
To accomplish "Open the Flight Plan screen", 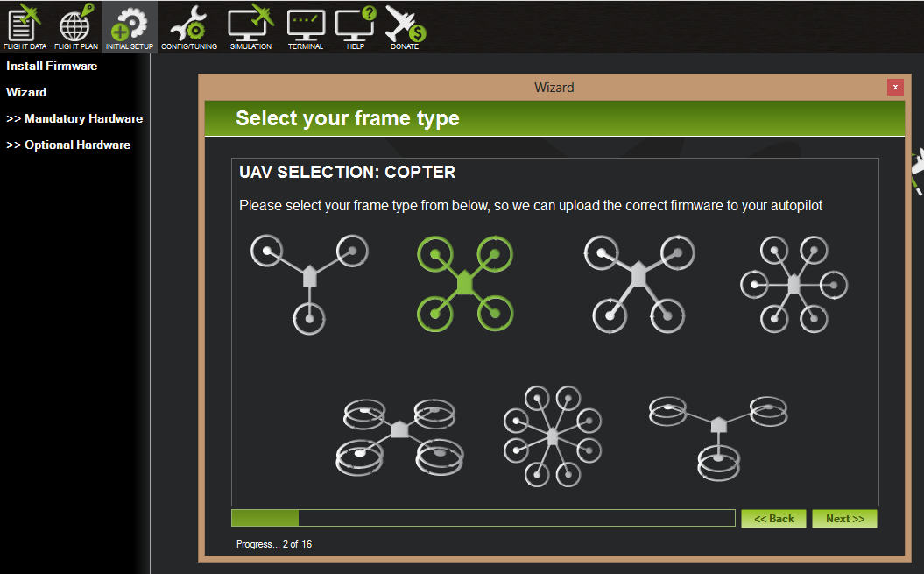I will coord(75,25).
